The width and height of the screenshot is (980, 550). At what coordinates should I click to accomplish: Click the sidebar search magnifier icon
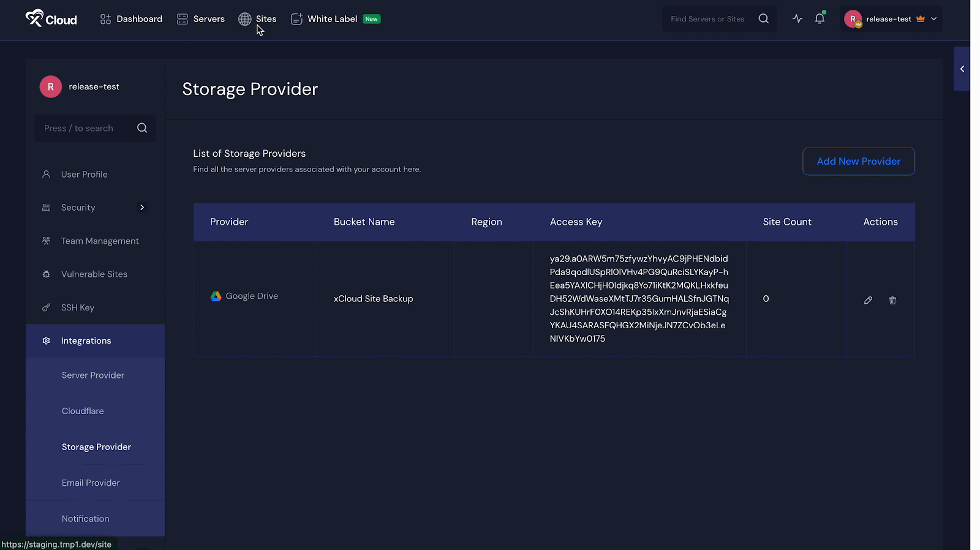pos(142,128)
